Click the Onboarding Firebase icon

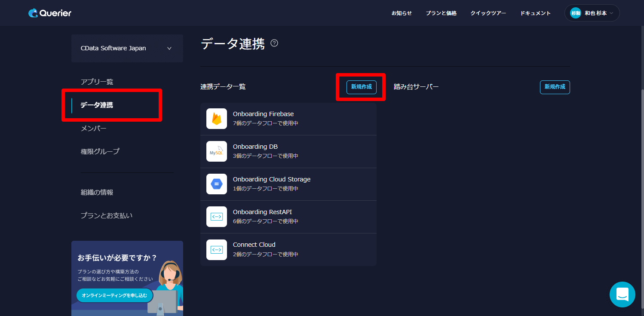[x=217, y=119]
